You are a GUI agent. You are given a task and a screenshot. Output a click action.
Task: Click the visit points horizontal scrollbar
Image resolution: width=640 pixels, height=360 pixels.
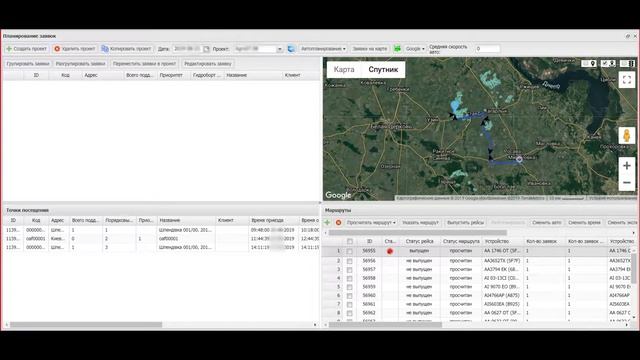click(86, 325)
